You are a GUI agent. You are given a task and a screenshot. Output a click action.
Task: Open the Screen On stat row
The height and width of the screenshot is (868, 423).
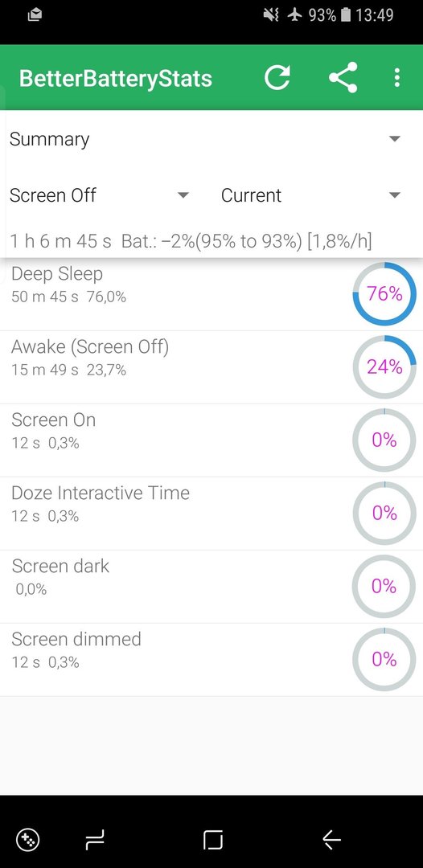click(x=211, y=440)
